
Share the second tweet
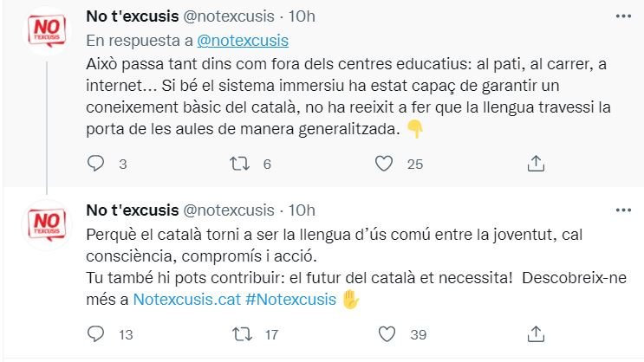pos(536,333)
